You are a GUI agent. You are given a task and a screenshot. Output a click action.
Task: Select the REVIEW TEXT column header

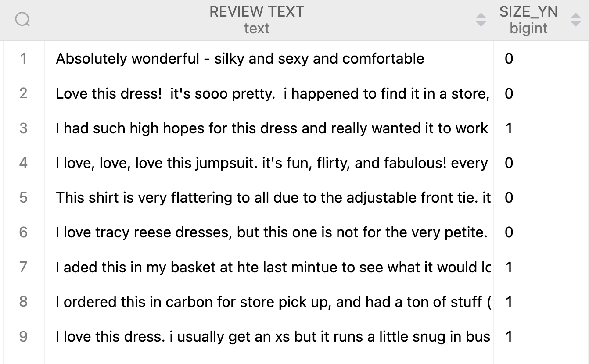point(257,20)
